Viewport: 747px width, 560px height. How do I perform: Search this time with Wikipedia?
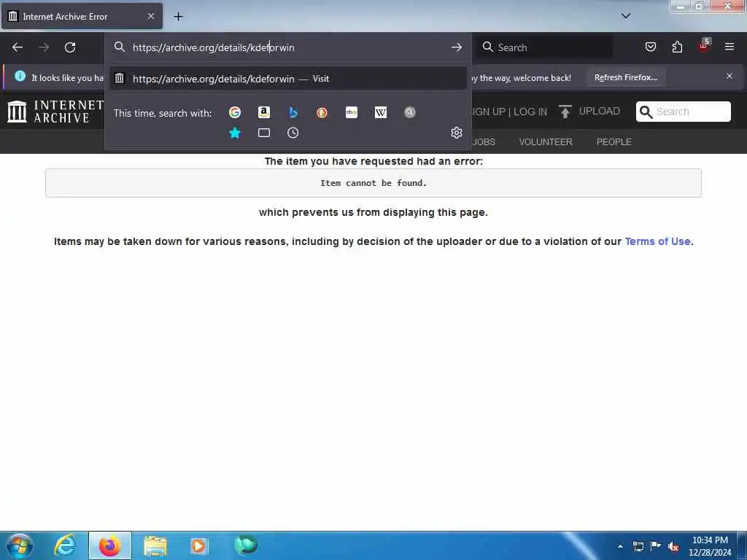tap(381, 112)
